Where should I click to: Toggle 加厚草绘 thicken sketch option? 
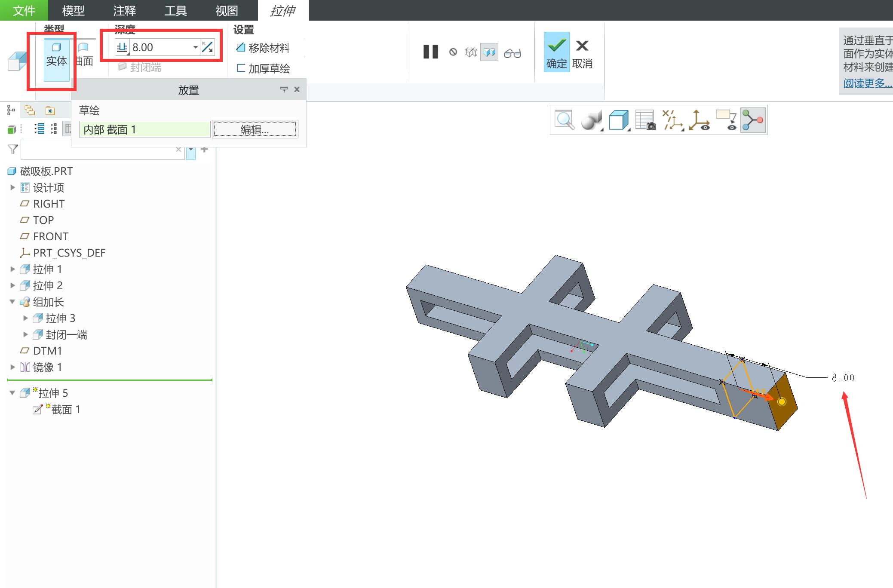tap(263, 68)
